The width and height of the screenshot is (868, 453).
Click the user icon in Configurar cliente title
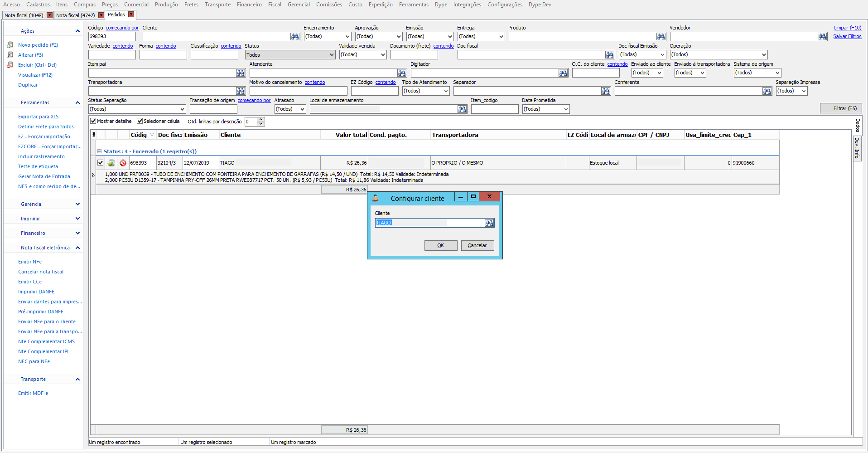[375, 198]
